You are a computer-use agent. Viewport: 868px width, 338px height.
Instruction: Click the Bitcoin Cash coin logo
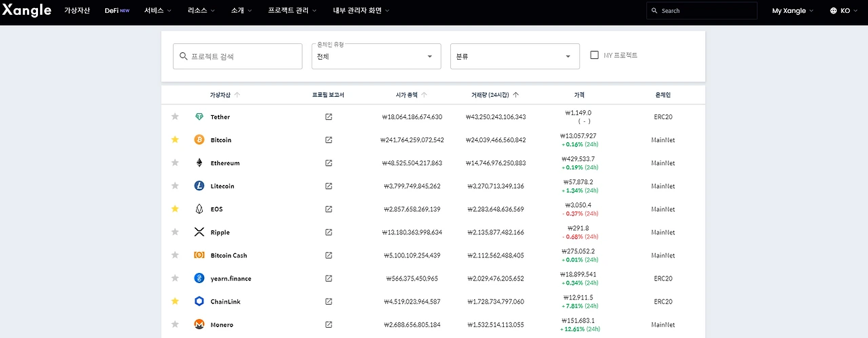(199, 255)
